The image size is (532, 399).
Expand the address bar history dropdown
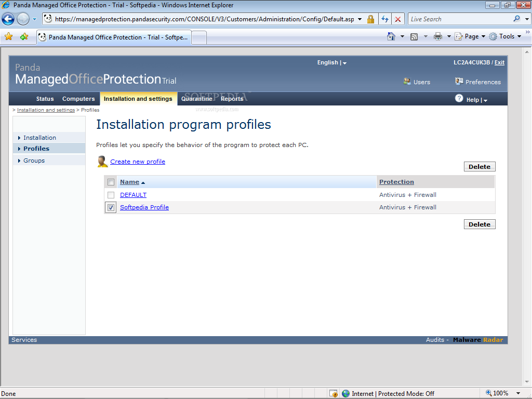coord(360,19)
